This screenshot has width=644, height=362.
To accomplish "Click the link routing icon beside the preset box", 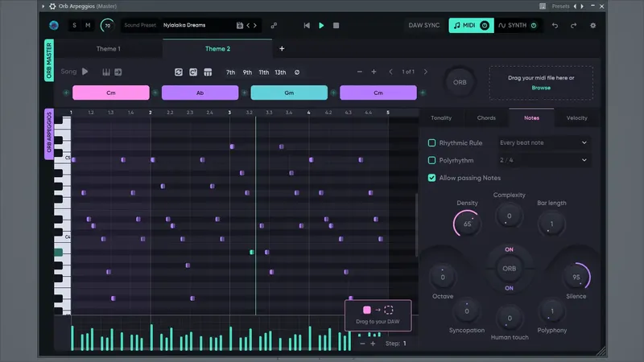I will pyautogui.click(x=274, y=26).
